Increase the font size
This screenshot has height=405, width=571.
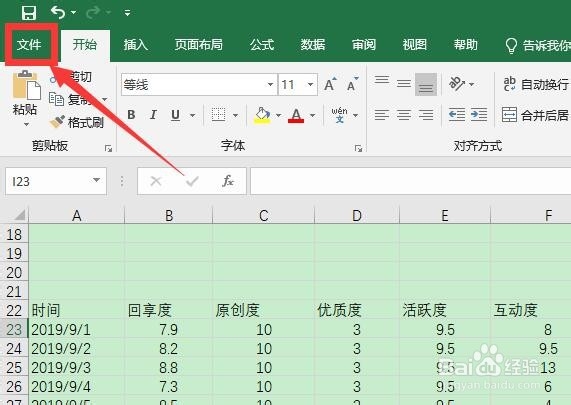point(331,84)
